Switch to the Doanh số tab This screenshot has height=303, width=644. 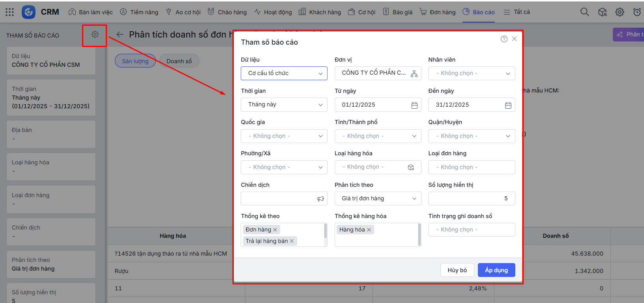tap(179, 61)
